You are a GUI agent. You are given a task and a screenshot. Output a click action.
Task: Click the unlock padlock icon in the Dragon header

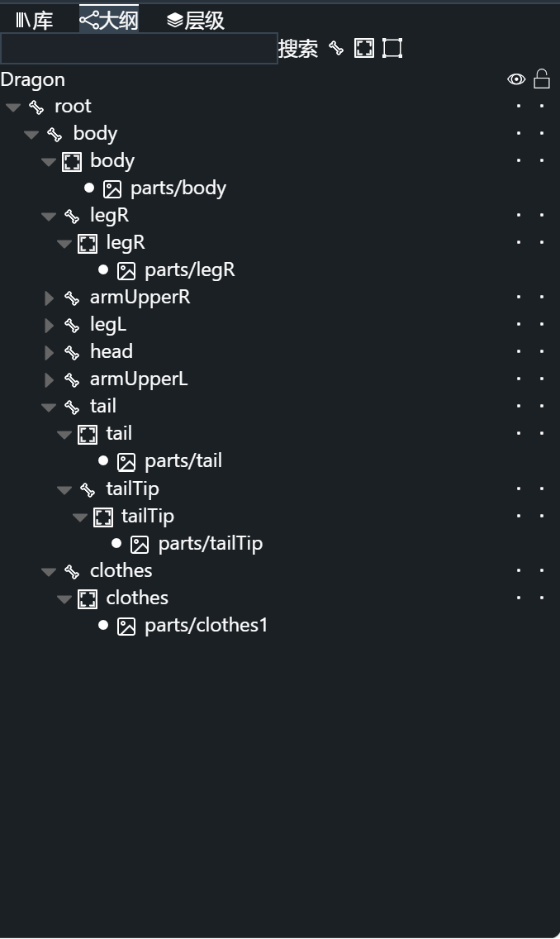tap(542, 79)
